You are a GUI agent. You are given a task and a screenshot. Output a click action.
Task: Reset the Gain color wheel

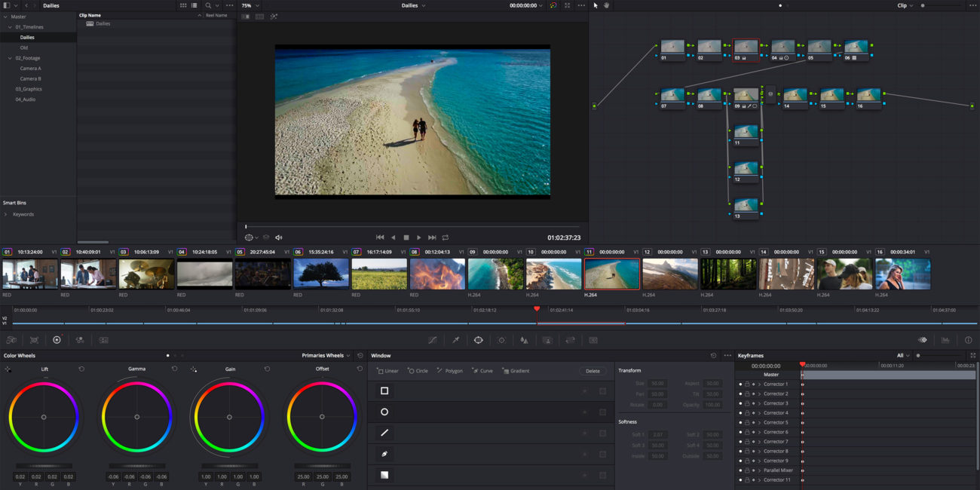[267, 369]
